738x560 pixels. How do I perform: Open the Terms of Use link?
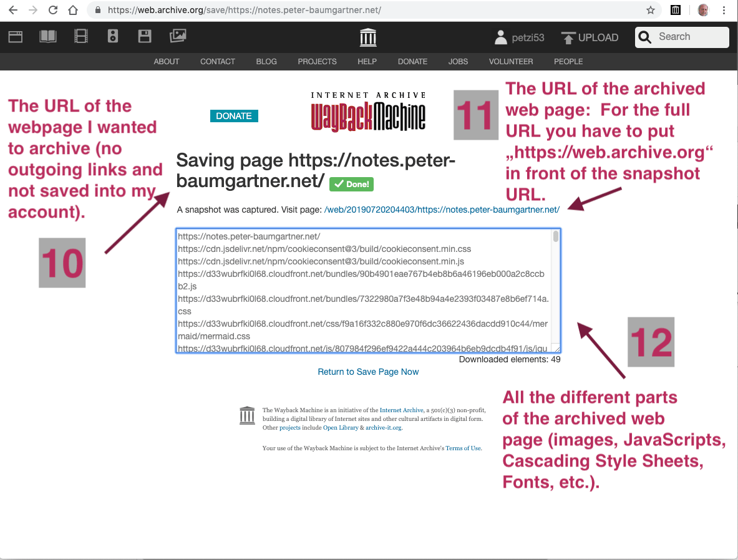click(x=463, y=448)
